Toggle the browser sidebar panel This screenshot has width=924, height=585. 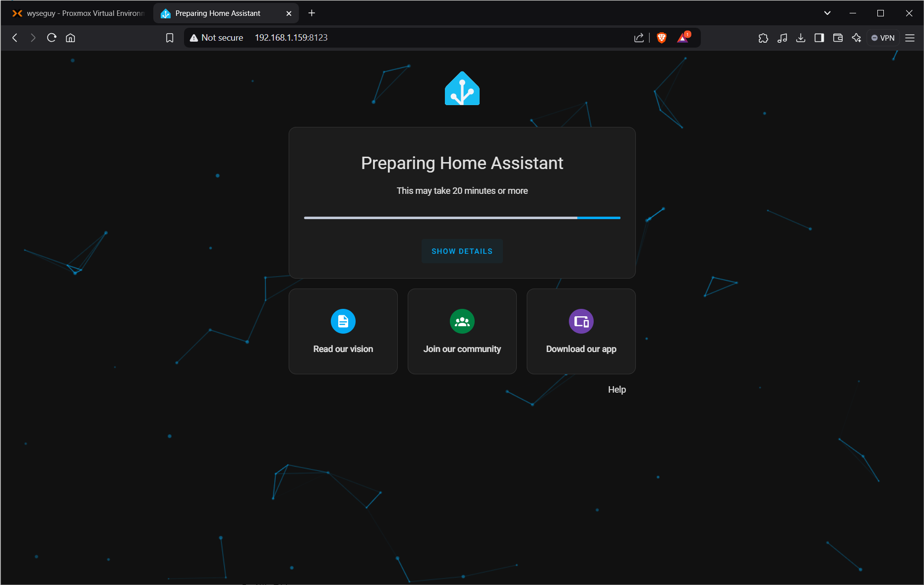tap(819, 38)
